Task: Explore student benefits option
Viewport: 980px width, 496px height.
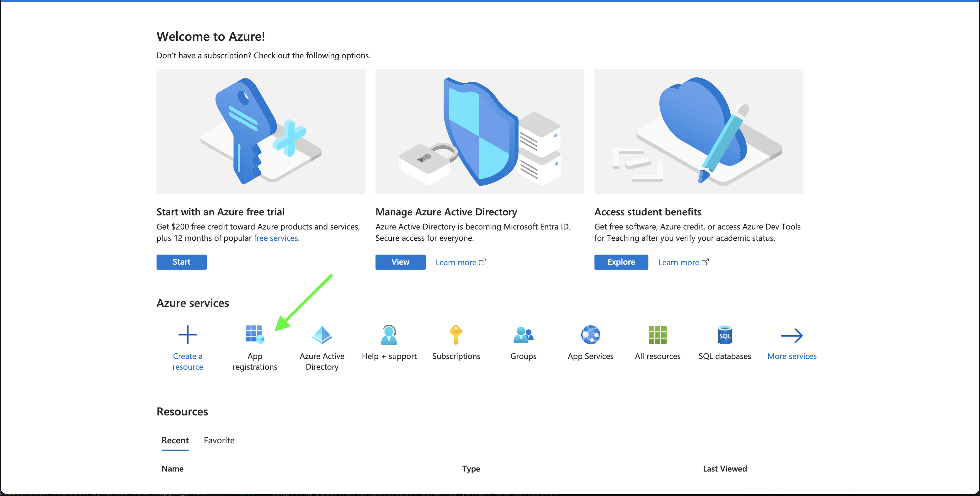Action: click(621, 261)
